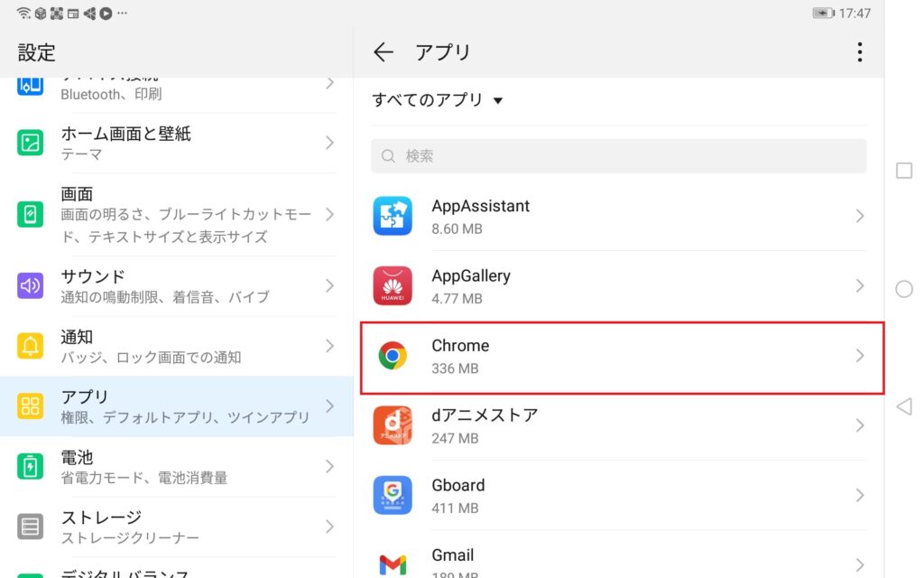Tap the AppAssistant puzzle icon

coord(393,216)
